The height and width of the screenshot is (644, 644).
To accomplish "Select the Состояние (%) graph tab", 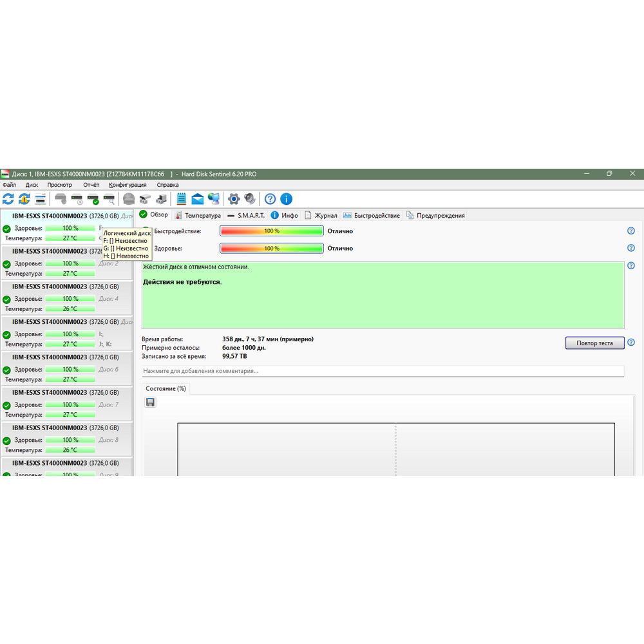I will (x=166, y=388).
